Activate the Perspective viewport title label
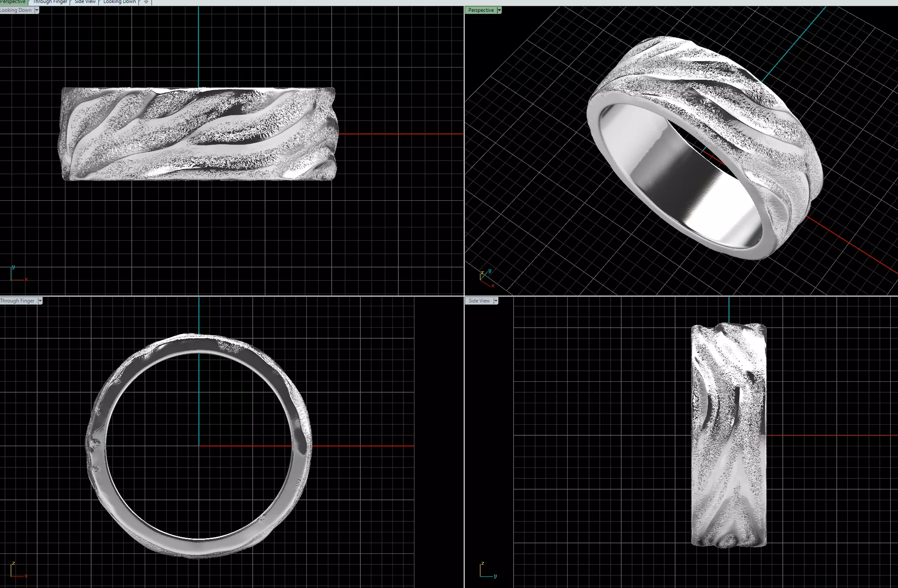Viewport: 898px width, 588px height. (x=481, y=10)
